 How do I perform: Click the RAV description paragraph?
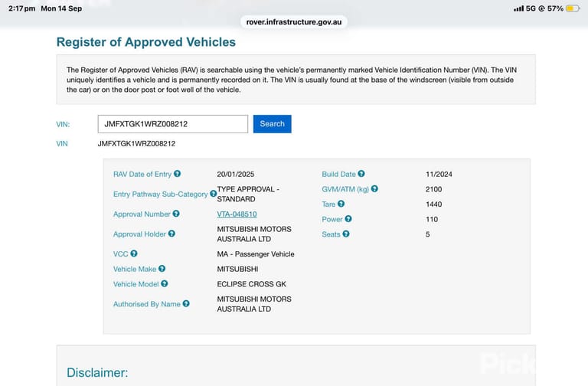[292, 80]
